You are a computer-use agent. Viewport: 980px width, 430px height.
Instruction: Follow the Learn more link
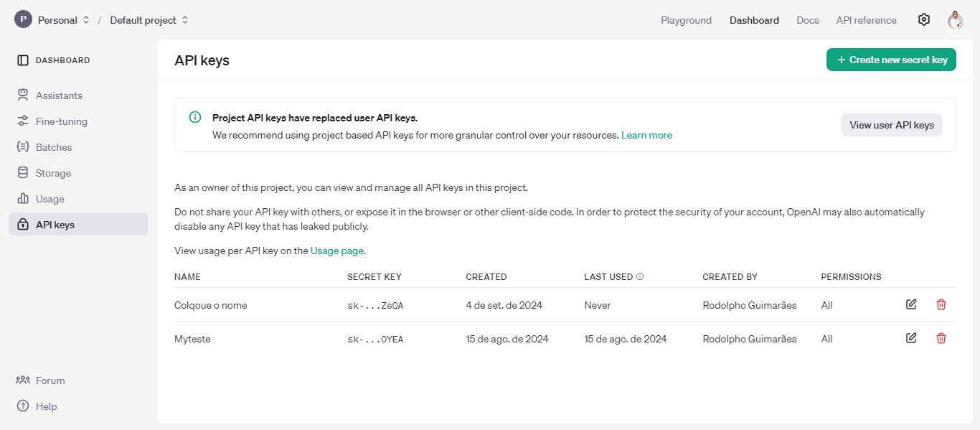click(x=646, y=135)
